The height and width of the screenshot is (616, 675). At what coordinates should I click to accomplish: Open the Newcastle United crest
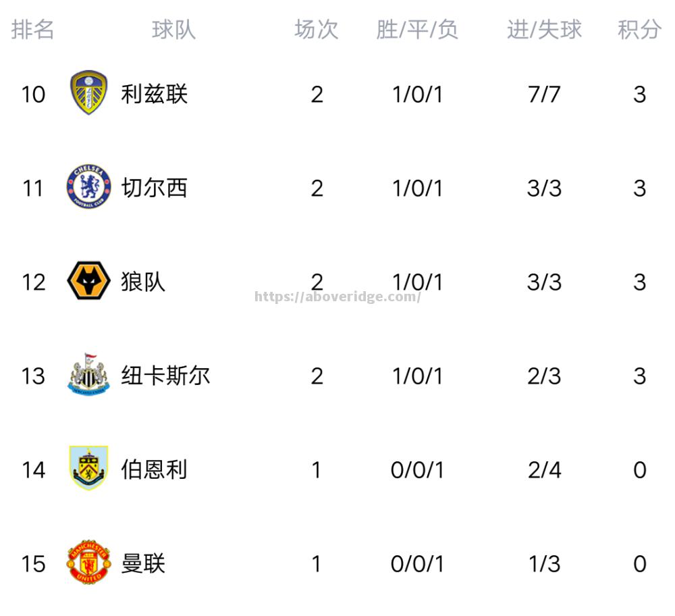[x=88, y=374]
